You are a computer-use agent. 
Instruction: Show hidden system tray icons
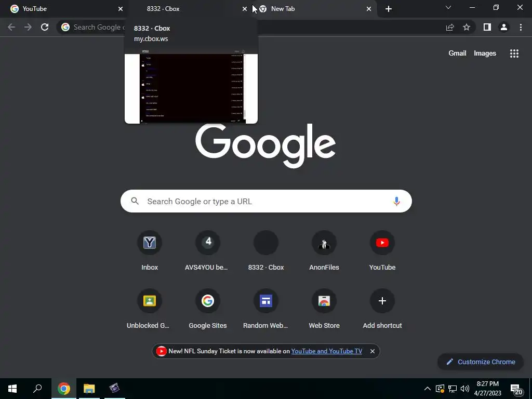pyautogui.click(x=428, y=389)
